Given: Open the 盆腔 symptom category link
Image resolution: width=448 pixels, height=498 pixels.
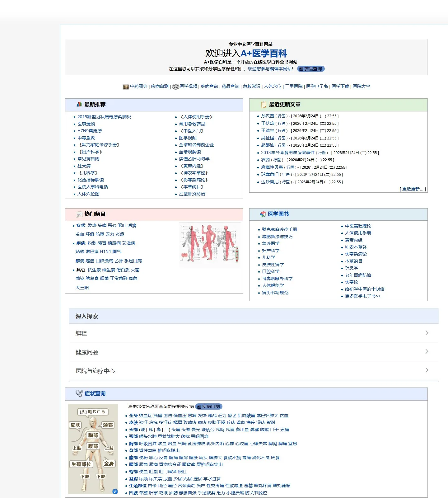Looking at the screenshot, I should click(x=133, y=479).
